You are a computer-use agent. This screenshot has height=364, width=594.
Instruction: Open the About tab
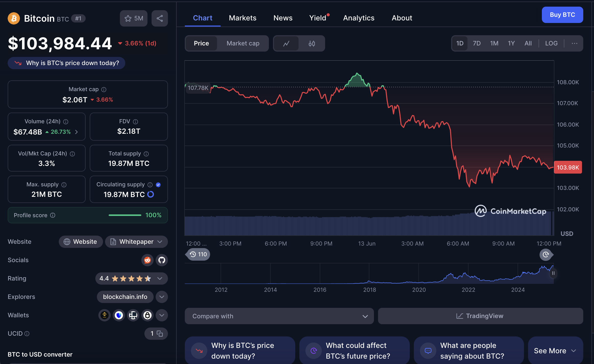coord(402,18)
